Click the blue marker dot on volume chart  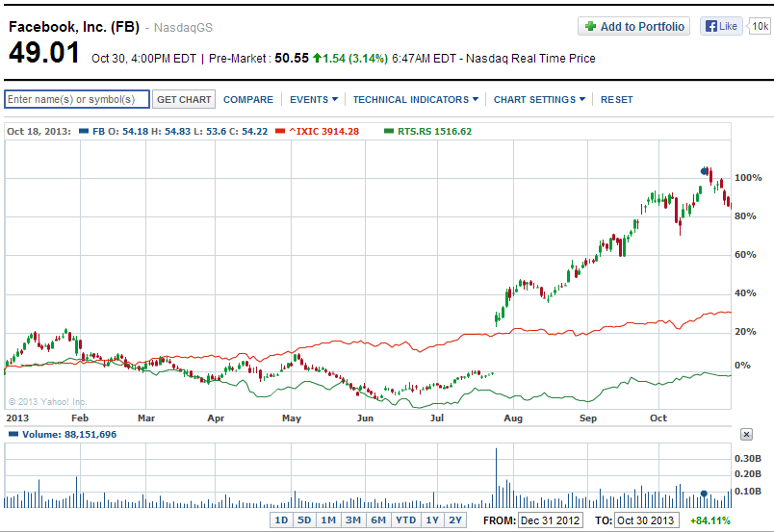point(704,494)
